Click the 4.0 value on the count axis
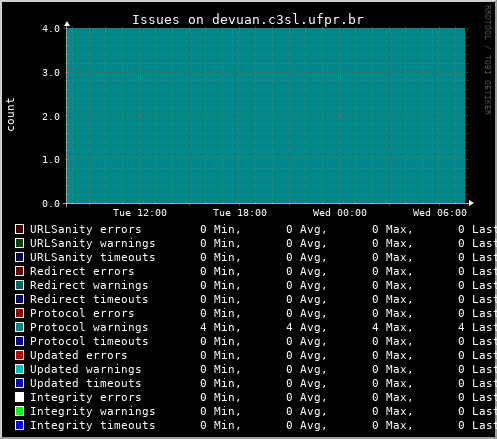The width and height of the screenshot is (497, 439). coord(51,29)
